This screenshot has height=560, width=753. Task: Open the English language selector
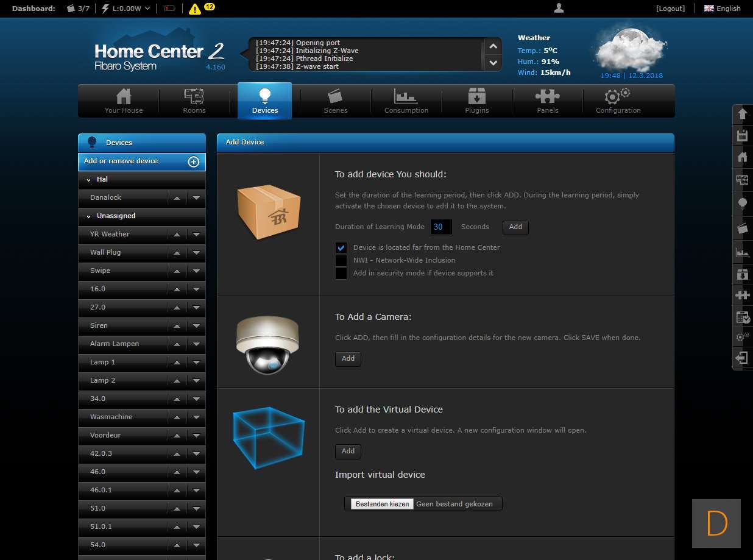pos(723,9)
